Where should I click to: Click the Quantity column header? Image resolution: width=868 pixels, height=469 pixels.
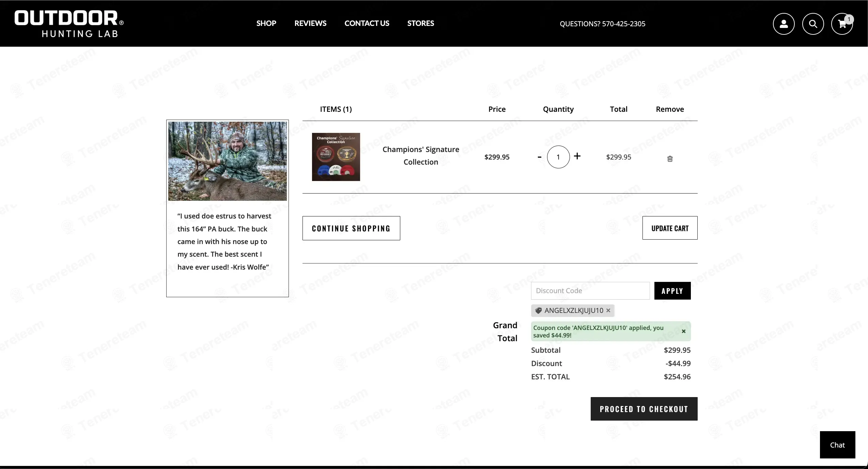click(x=558, y=109)
